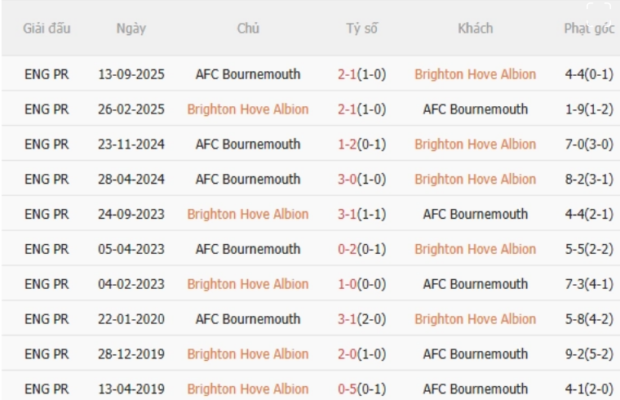Viewport: 620px width, 400px height.
Task: Click AFC Bournemouth in the 22-01-2020 row
Action: pyautogui.click(x=247, y=319)
